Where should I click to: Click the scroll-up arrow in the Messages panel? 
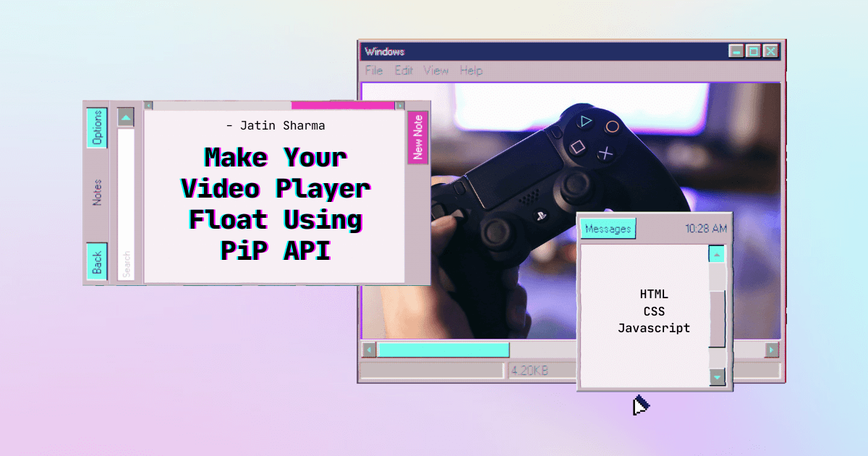point(716,253)
